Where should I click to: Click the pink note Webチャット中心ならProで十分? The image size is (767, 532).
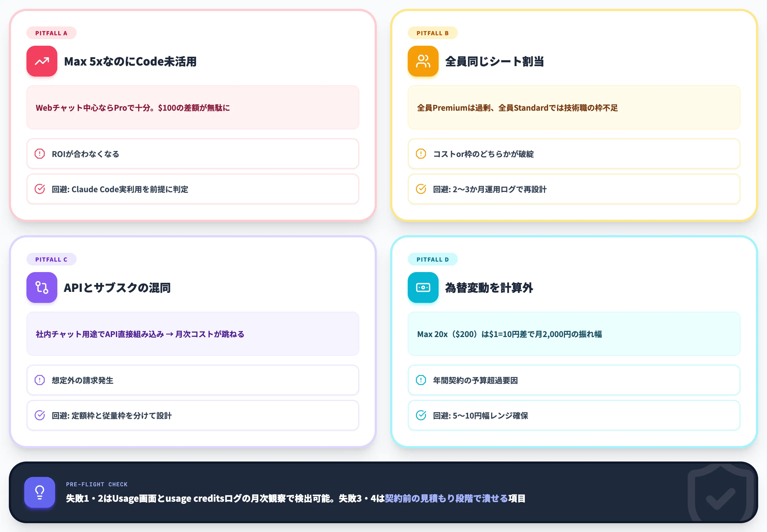pyautogui.click(x=193, y=107)
